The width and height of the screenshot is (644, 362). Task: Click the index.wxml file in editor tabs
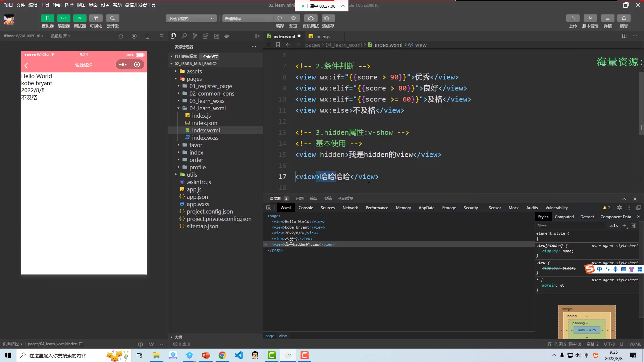point(283,36)
